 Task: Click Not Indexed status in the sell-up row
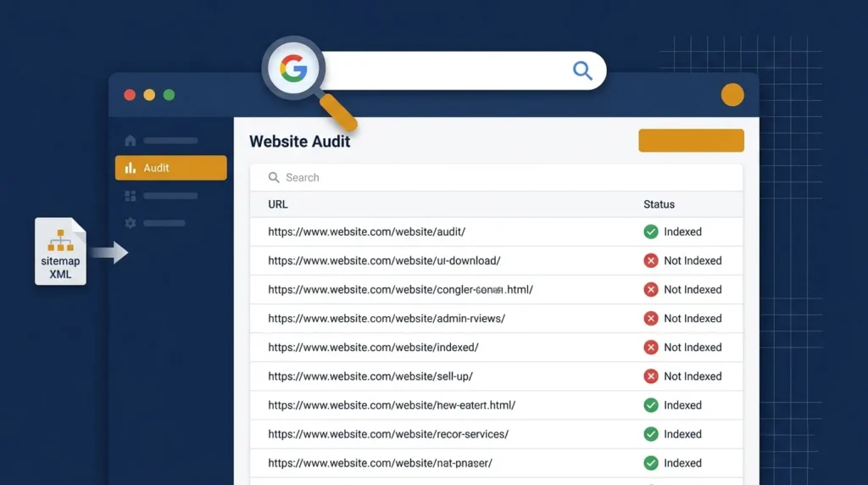click(693, 376)
